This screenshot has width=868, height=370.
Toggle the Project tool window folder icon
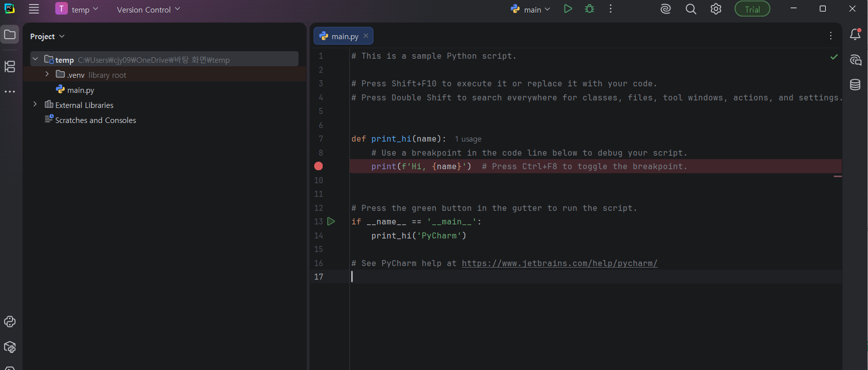point(10,35)
